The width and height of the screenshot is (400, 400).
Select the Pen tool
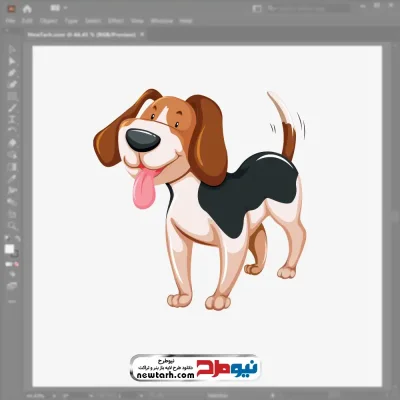click(12, 73)
